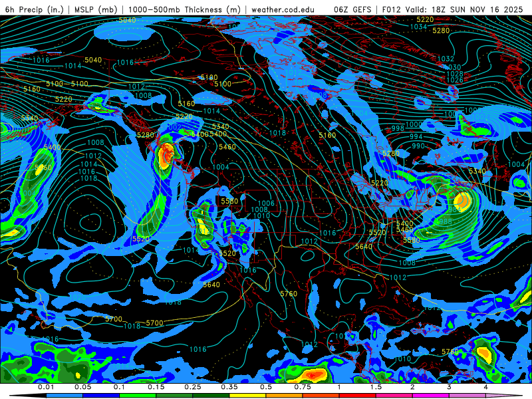
Task: Select the dark blue swatch starting at 0.05
Action: (x=101, y=396)
